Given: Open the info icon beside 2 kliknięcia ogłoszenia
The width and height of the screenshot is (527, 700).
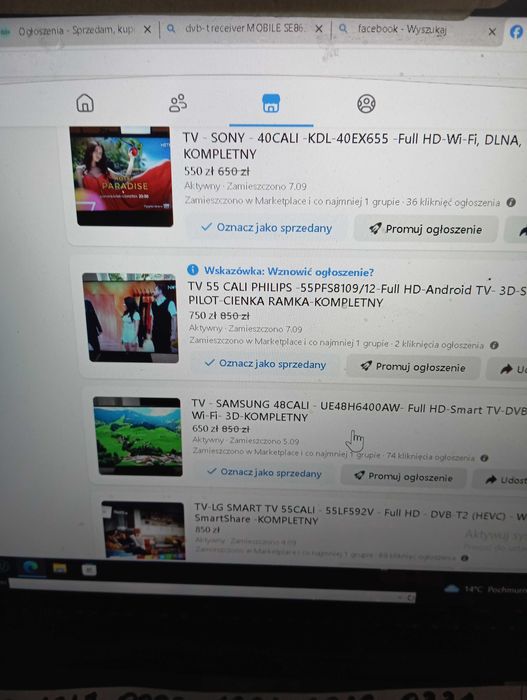Looking at the screenshot, I should point(494,345).
